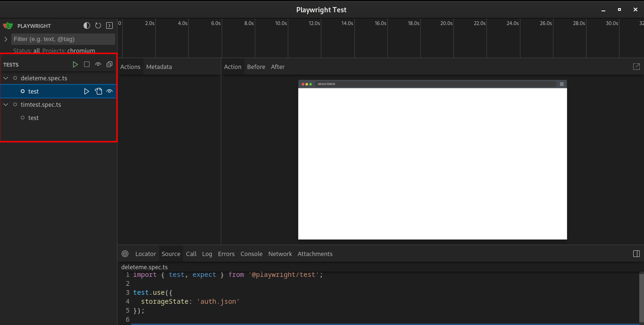
Task: Click the snapshot browser menu icon
Action: [x=561, y=84]
